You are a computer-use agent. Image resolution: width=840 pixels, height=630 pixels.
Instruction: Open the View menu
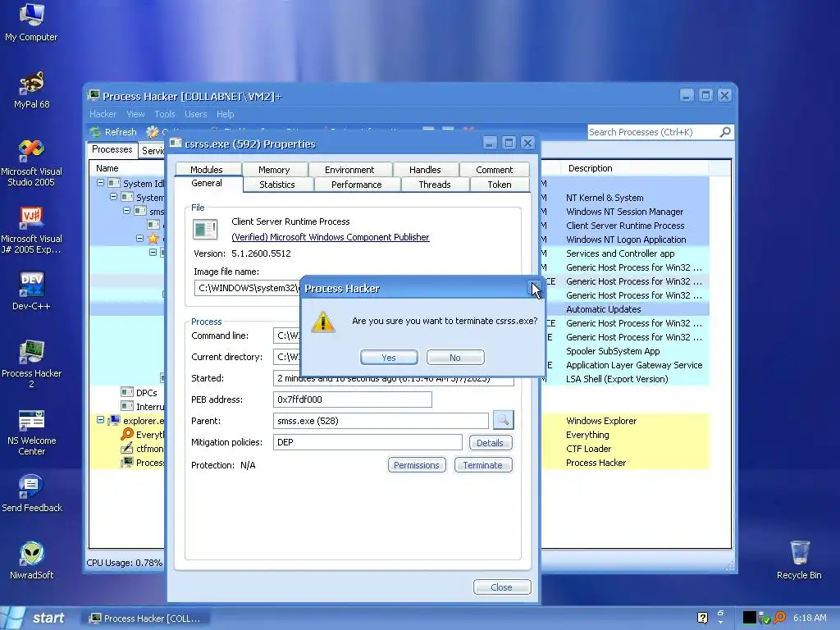point(135,114)
